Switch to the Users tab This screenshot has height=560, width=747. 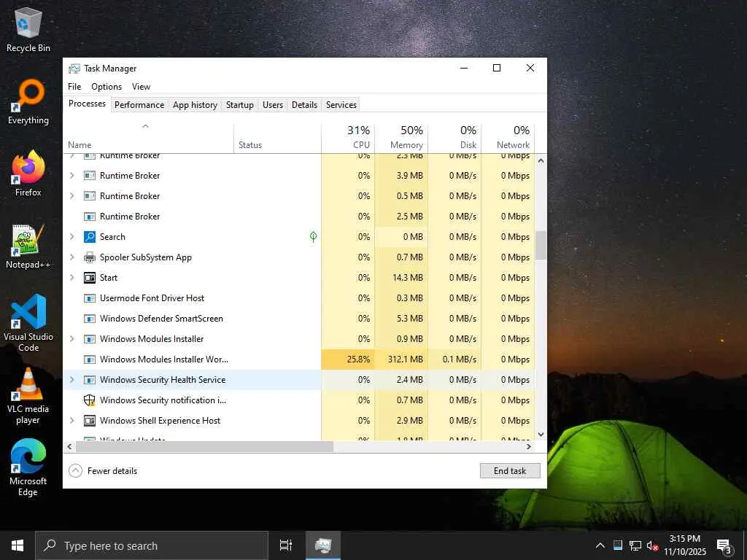[273, 105]
